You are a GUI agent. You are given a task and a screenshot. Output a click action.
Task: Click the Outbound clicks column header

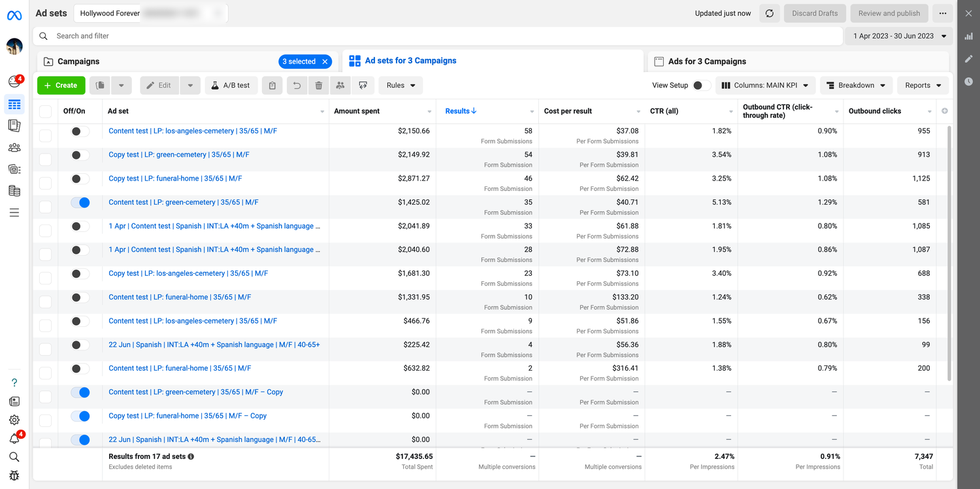tap(875, 111)
